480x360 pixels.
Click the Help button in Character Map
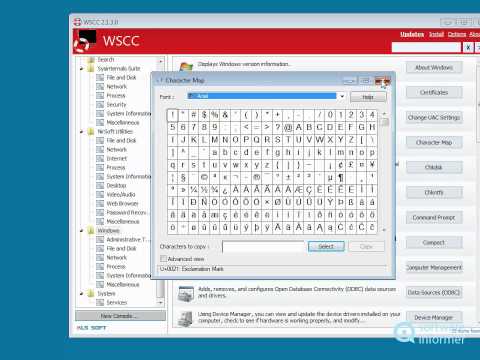click(x=368, y=97)
